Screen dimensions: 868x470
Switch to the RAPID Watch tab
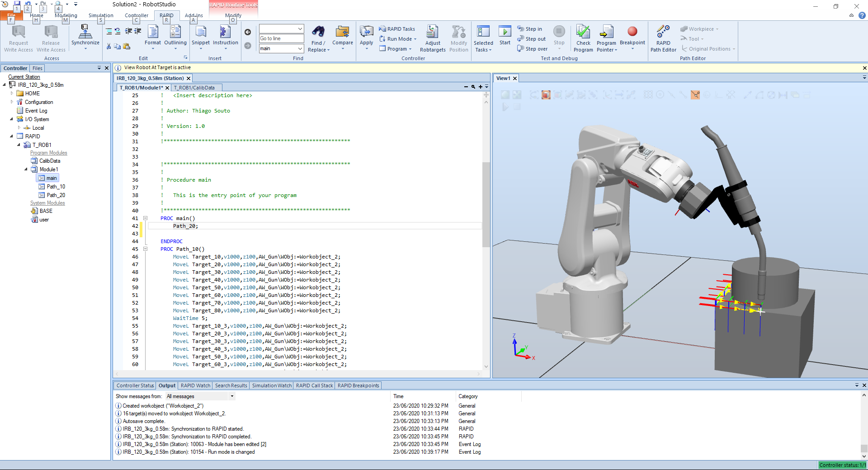(195, 385)
